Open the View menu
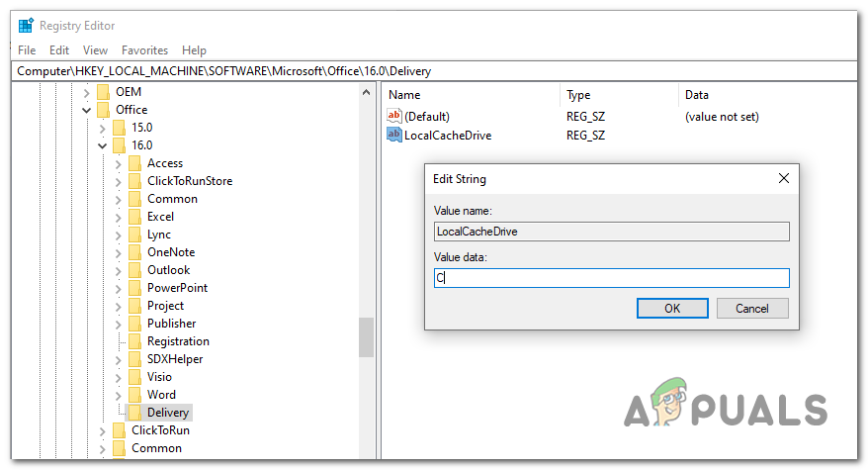868x470 pixels. pyautogui.click(x=95, y=50)
